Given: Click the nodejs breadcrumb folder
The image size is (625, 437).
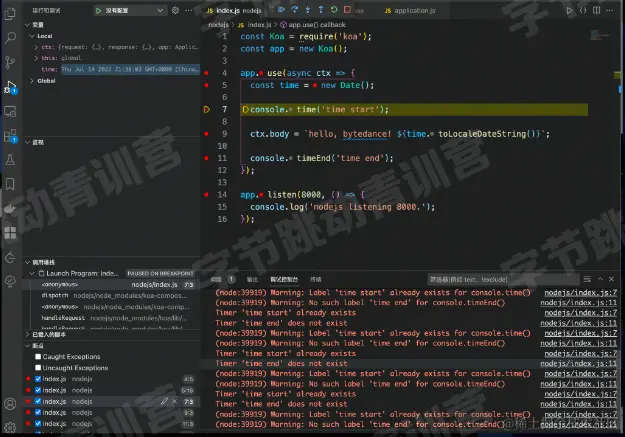Looking at the screenshot, I should click(218, 25).
